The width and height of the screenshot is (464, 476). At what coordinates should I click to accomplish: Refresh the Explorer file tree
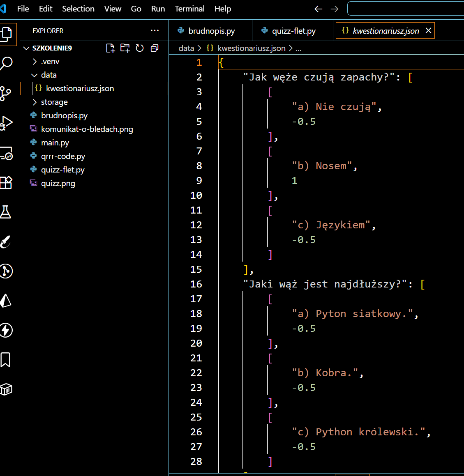[140, 48]
